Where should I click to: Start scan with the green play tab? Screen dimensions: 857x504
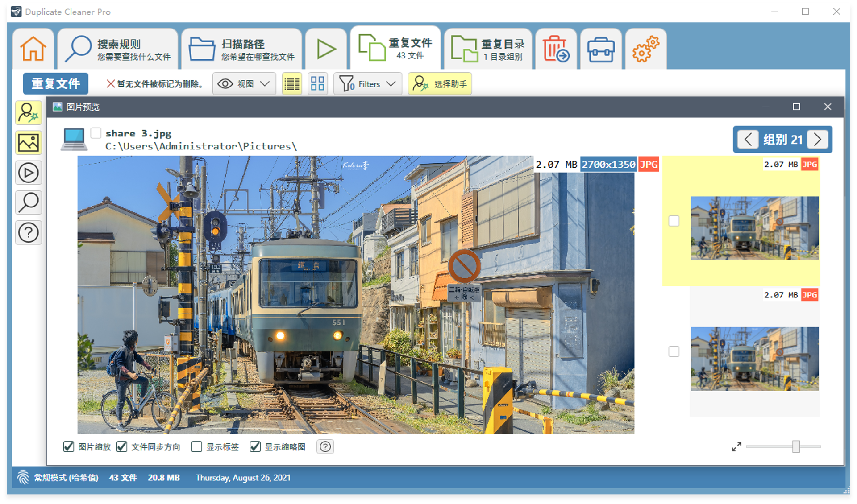pos(326,49)
